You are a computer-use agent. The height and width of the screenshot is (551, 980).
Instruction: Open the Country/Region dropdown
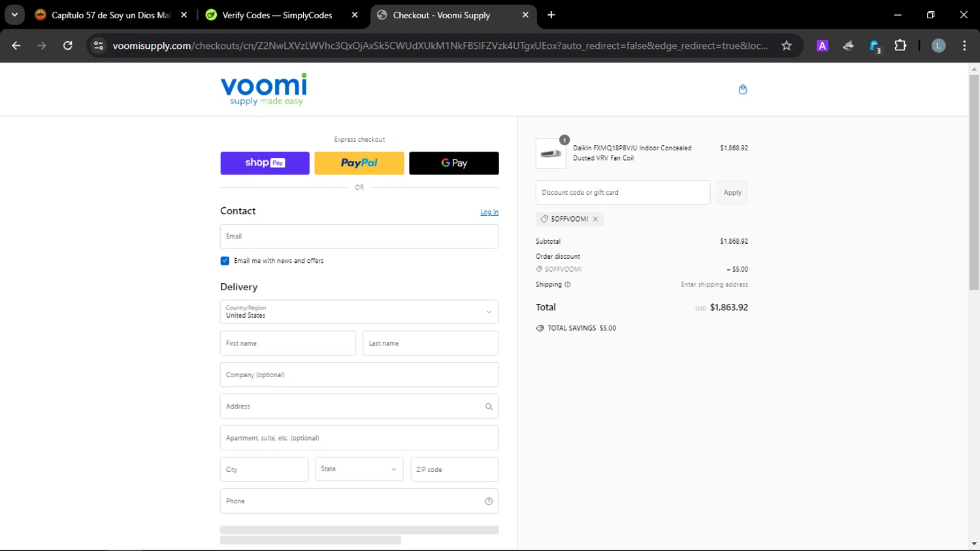click(x=359, y=312)
